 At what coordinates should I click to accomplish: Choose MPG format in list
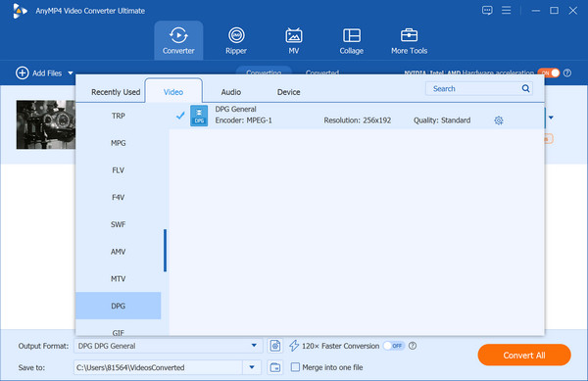119,143
